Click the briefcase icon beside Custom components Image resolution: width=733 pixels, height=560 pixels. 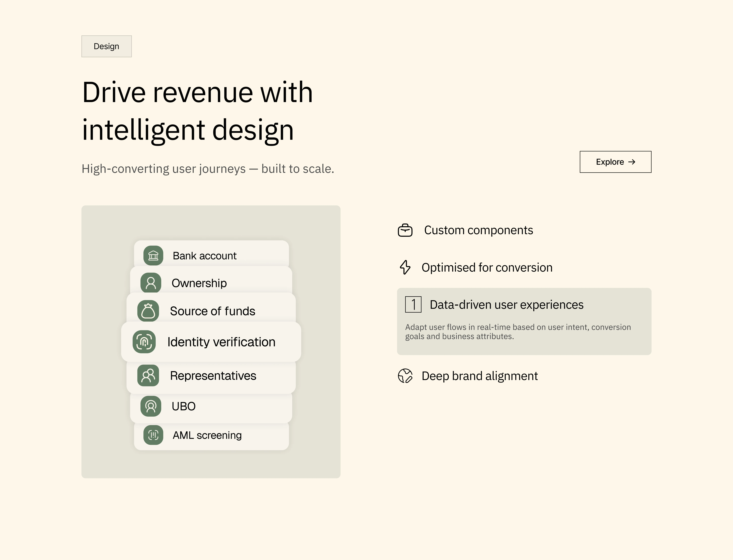pos(405,230)
